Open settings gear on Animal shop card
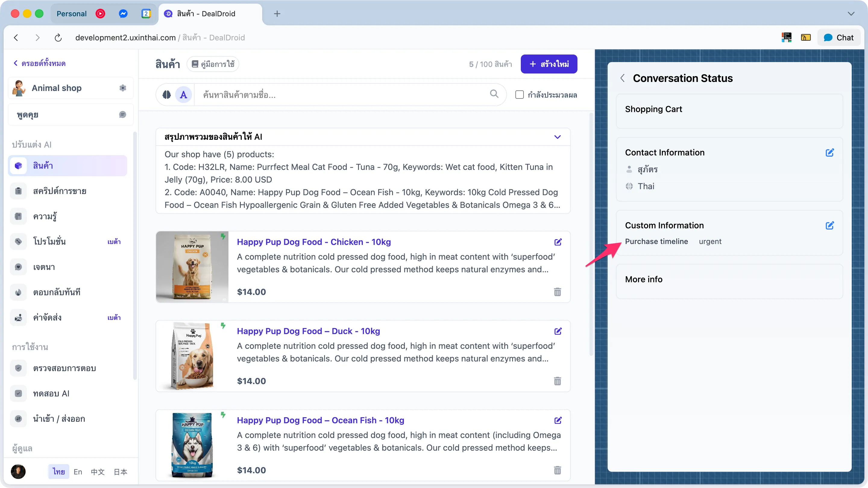 [123, 88]
